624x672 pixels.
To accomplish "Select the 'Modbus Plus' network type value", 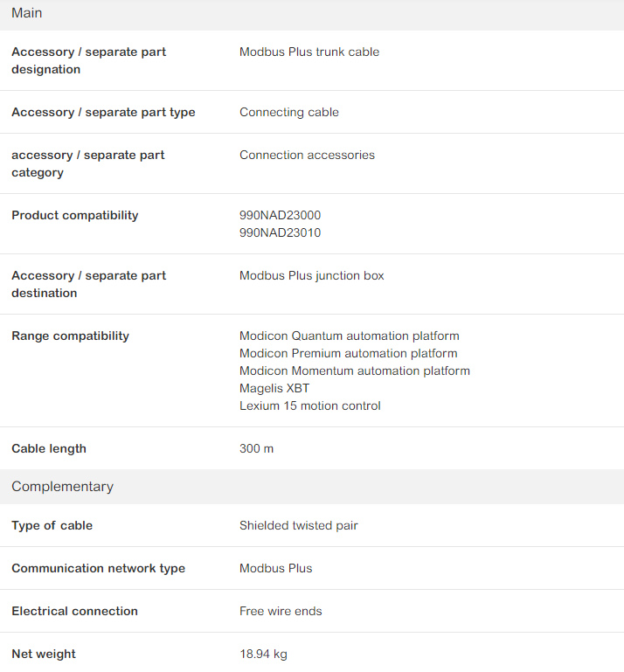I will point(275,568).
